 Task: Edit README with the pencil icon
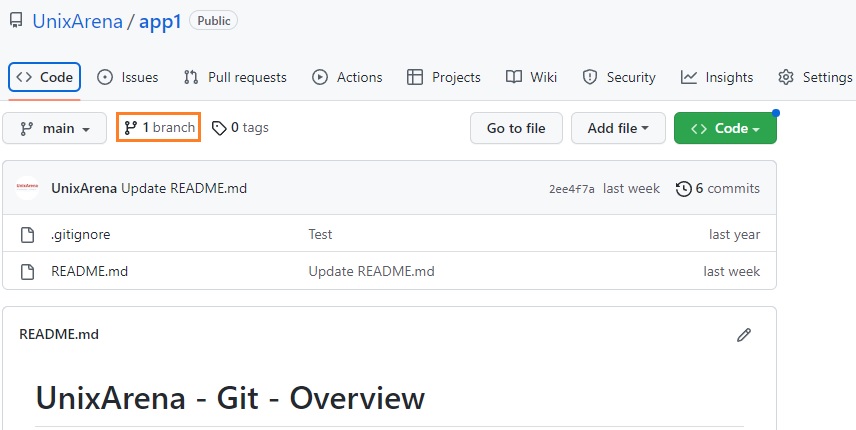pos(744,335)
